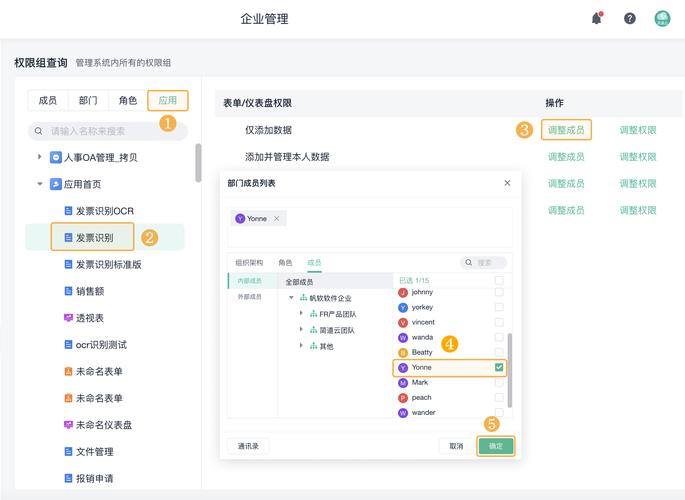Check the box for Beatty
The image size is (685, 500).
pos(499,352)
